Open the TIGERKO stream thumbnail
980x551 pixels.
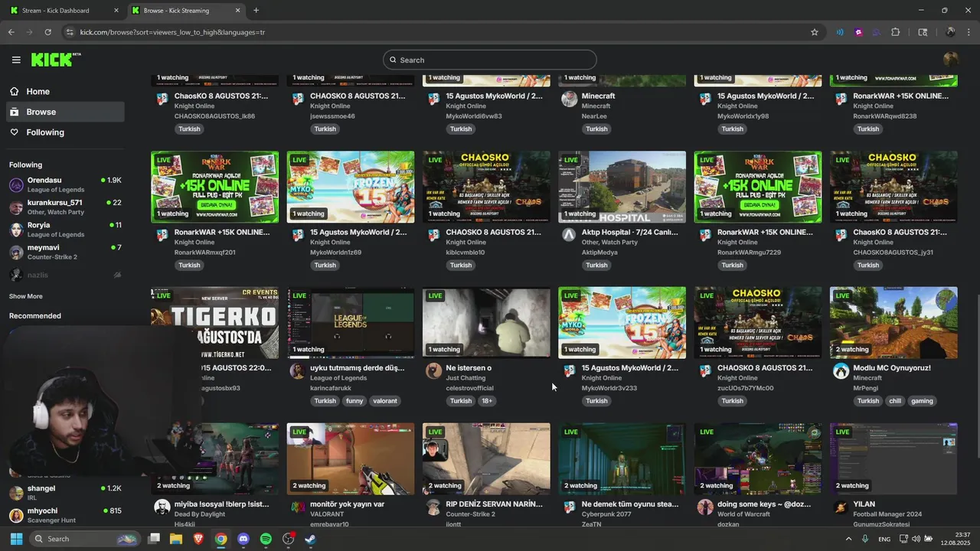pos(215,322)
